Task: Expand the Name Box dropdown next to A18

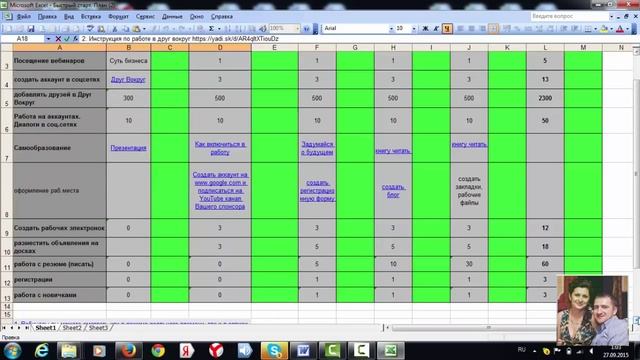Action: (48, 39)
